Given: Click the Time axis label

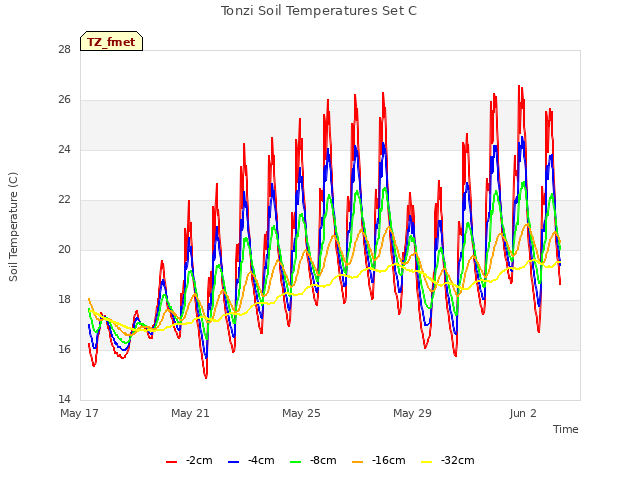Looking at the screenshot, I should point(566,429).
